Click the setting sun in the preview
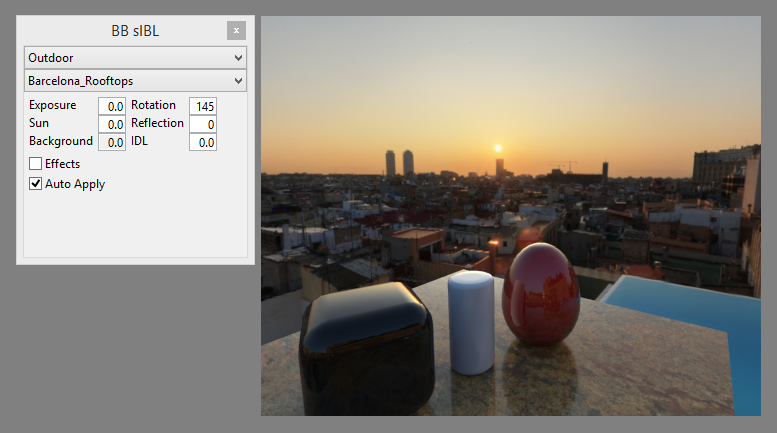 click(x=498, y=148)
